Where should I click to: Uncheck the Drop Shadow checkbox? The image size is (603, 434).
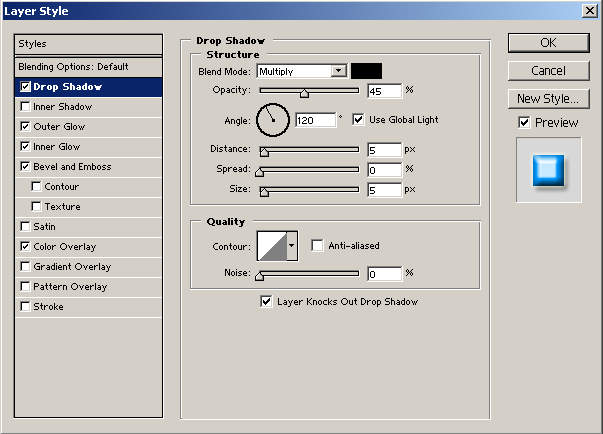pyautogui.click(x=25, y=87)
